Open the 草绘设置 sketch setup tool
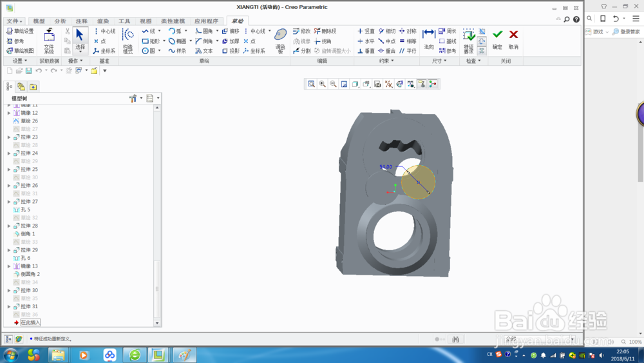 tap(20, 31)
